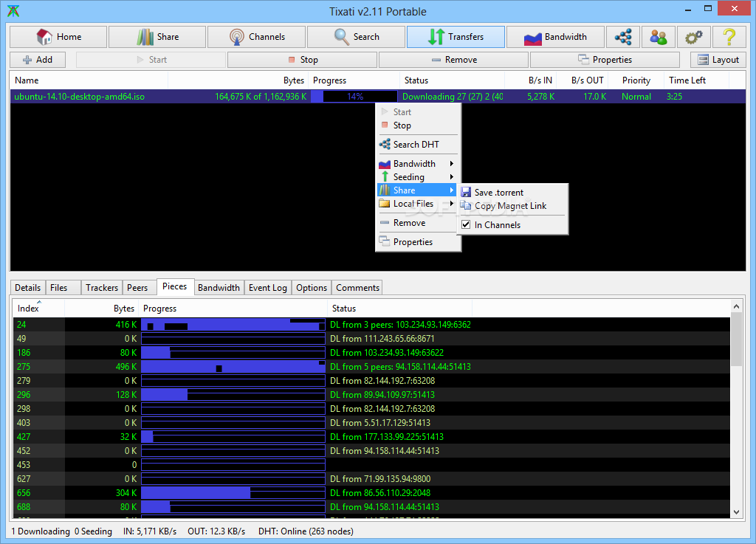This screenshot has width=756, height=544.
Task: Open the DHT network icon button
Action: point(623,37)
